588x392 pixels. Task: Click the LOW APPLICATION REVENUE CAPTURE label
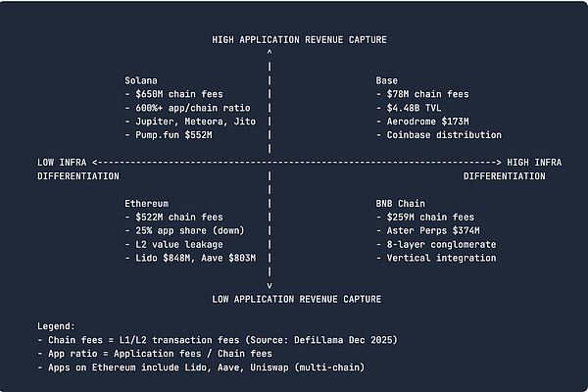pos(299,298)
